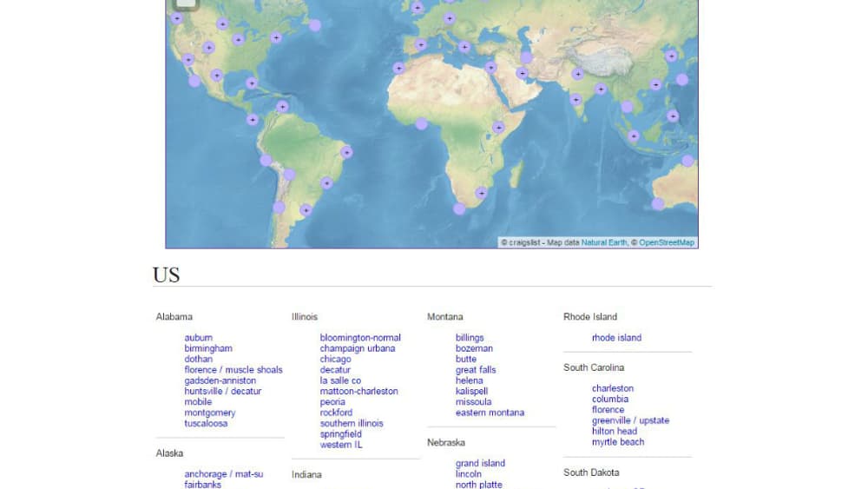Image resolution: width=868 pixels, height=489 pixels.
Task: Open the map marker over Newfoundland
Action: (315, 25)
